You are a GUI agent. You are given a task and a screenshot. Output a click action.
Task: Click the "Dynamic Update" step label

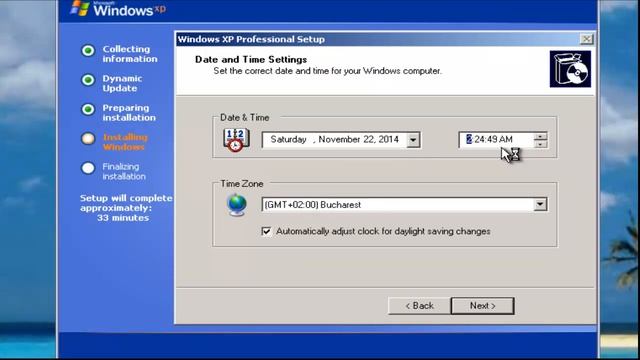tap(122, 83)
